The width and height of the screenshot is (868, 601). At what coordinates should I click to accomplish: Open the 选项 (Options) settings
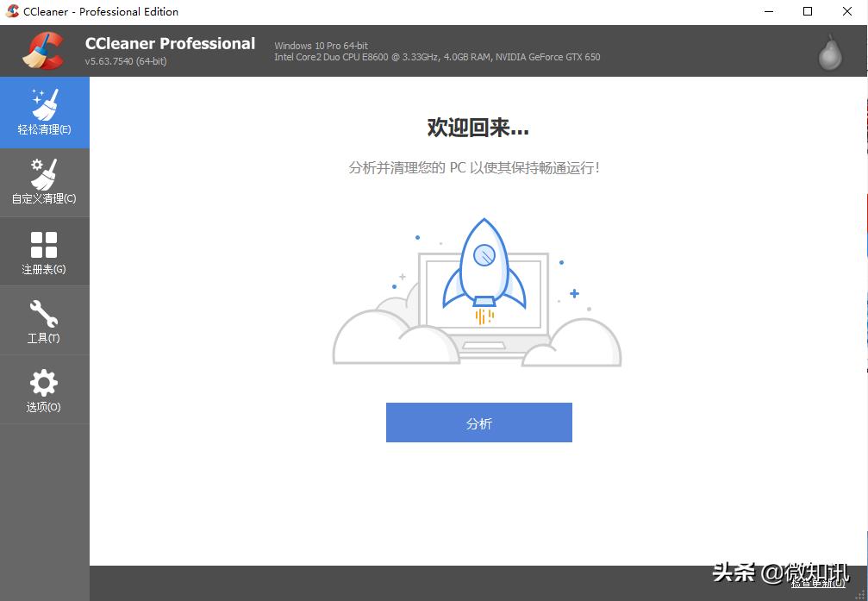pyautogui.click(x=44, y=389)
